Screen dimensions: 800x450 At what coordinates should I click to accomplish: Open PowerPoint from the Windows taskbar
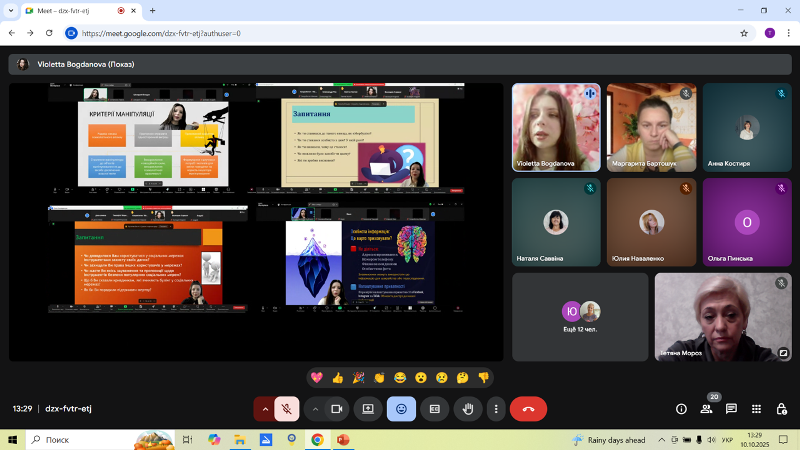(343, 439)
